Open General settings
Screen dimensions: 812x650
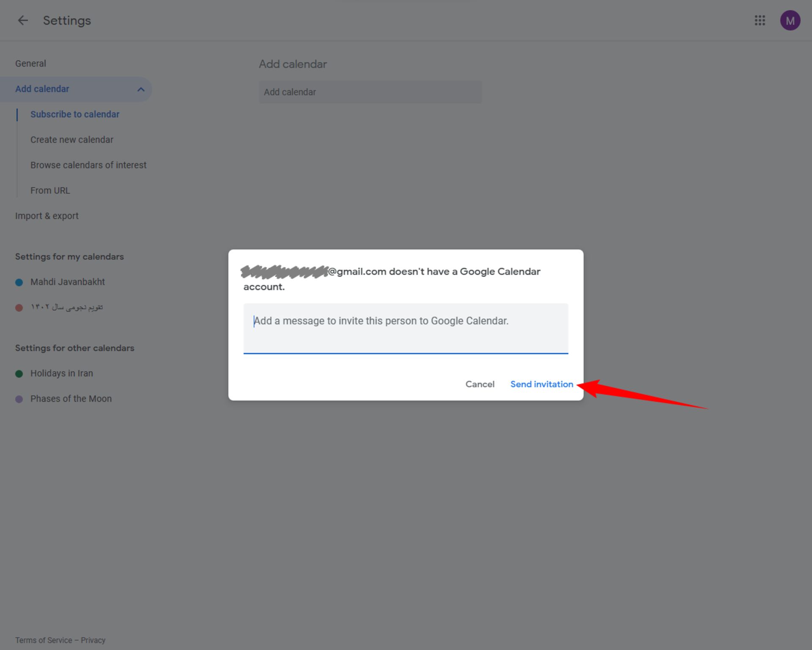coord(30,63)
